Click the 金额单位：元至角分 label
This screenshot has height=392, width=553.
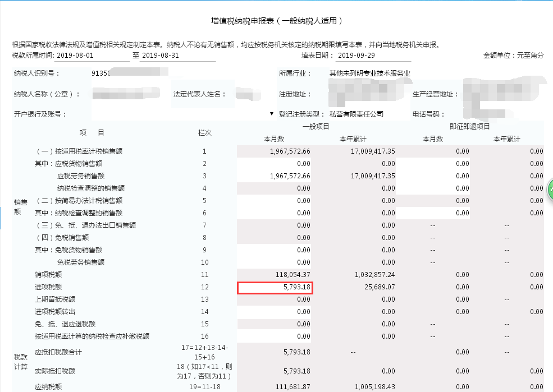tap(513, 56)
